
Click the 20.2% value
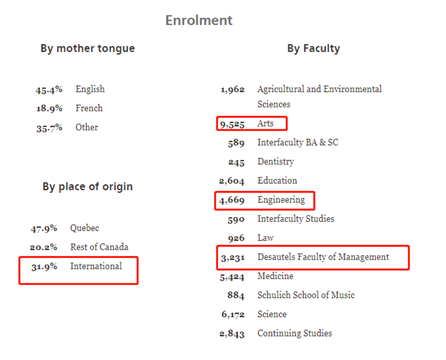(43, 247)
